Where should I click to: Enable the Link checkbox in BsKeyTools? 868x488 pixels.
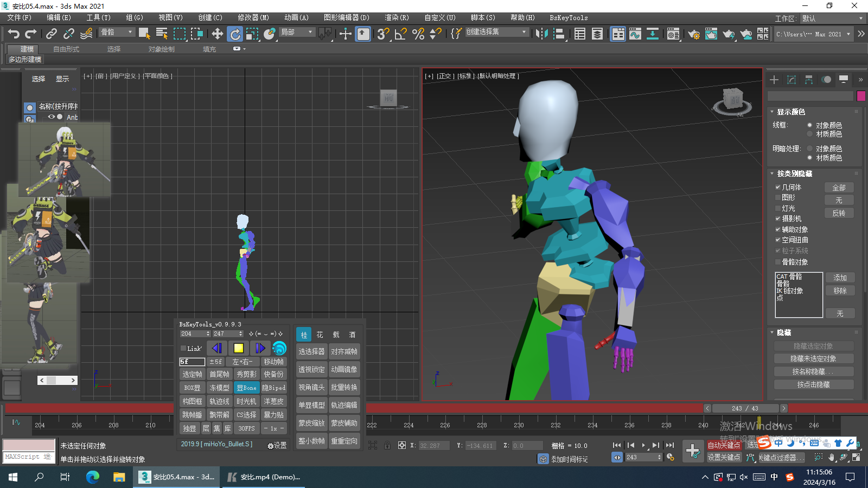[183, 348]
